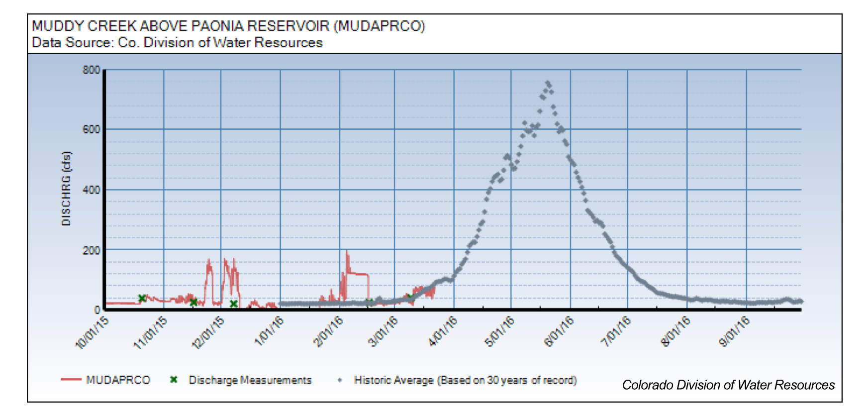Image resolution: width=868 pixels, height=417 pixels.
Task: Click the 200 y-axis value
Action: click(x=91, y=250)
